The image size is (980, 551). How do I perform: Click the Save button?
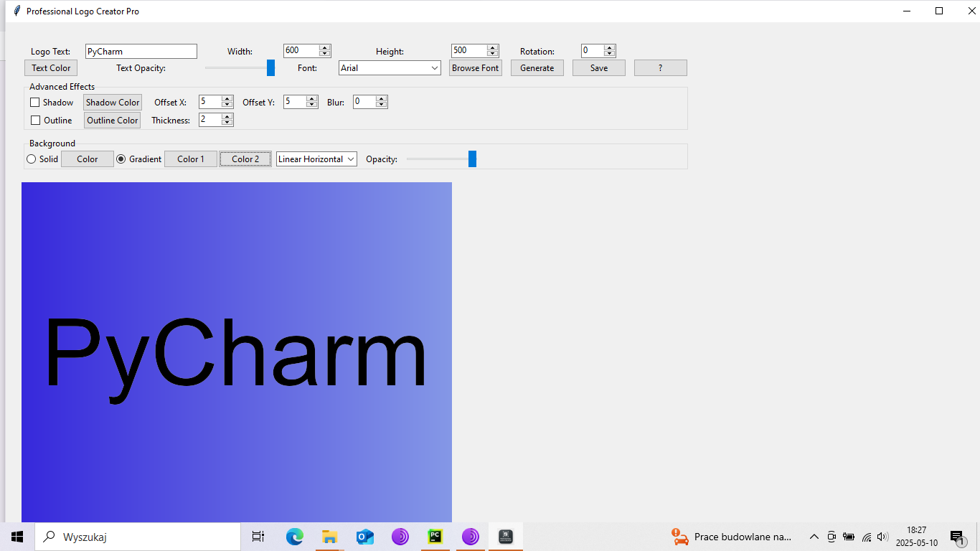pyautogui.click(x=599, y=68)
